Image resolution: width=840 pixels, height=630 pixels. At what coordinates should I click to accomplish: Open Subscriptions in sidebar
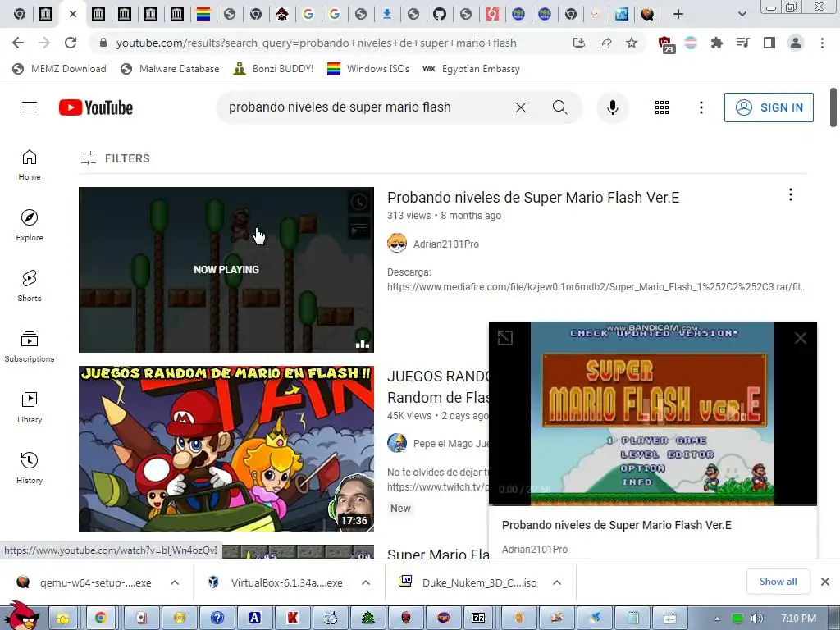(x=30, y=347)
